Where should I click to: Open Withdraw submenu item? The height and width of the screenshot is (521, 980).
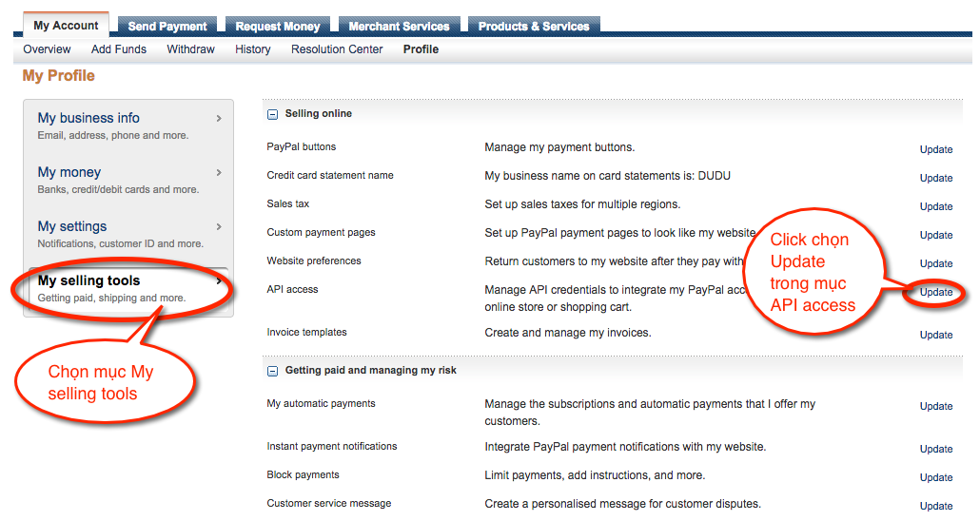tap(190, 49)
